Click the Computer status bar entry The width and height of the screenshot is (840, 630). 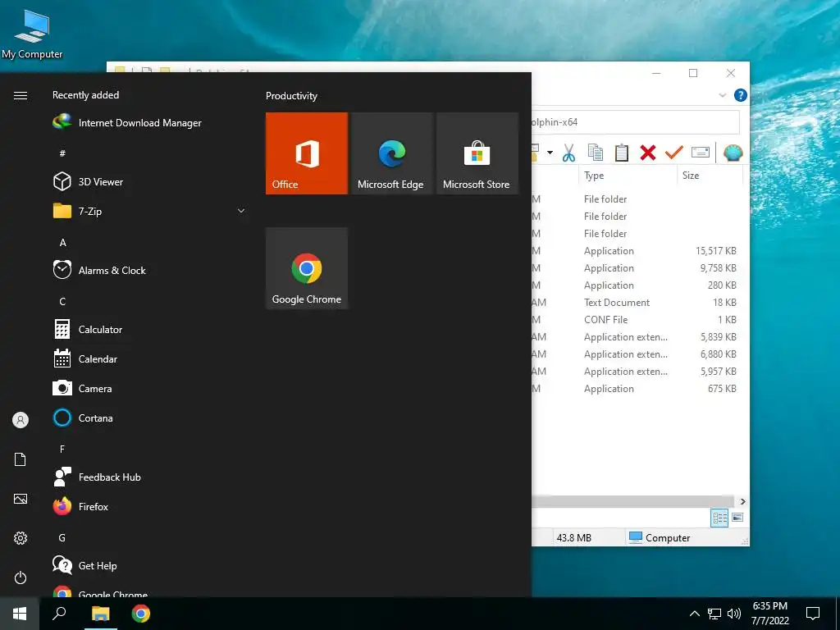click(660, 537)
